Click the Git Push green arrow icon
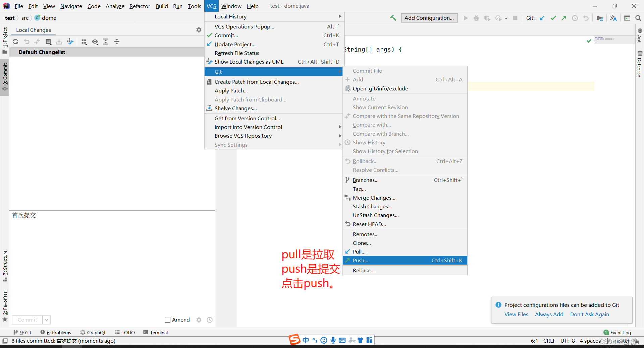Image resolution: width=644 pixels, height=348 pixels. 564,18
